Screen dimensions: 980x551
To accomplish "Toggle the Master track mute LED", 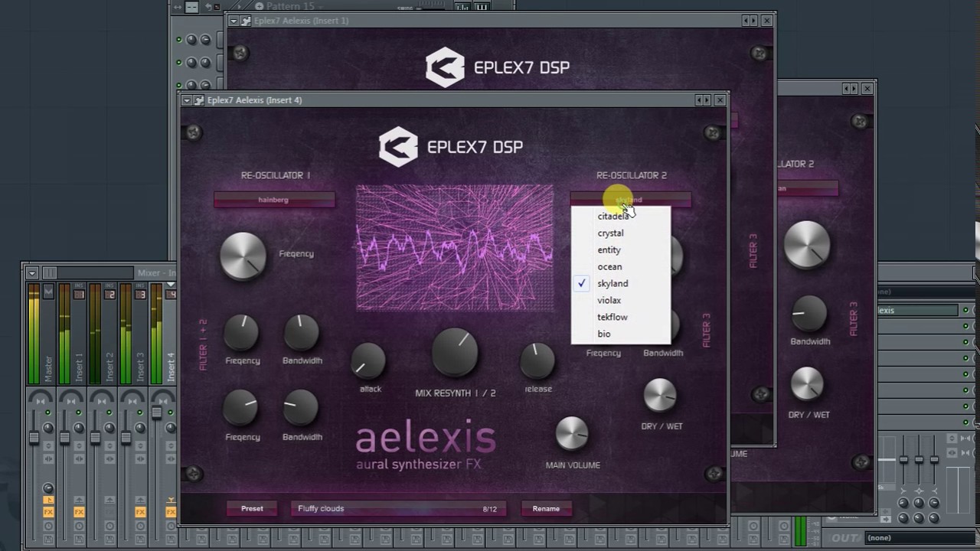I will 47,412.
